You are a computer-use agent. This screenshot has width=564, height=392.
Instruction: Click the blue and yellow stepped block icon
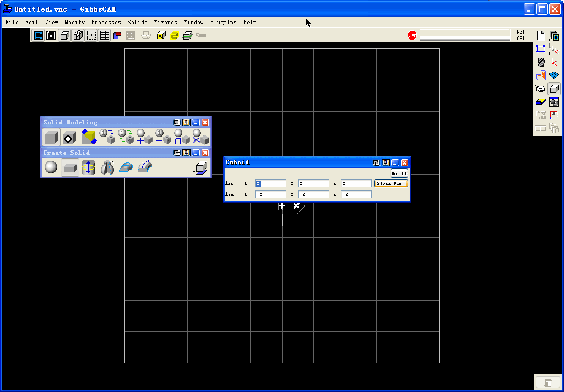(541, 102)
